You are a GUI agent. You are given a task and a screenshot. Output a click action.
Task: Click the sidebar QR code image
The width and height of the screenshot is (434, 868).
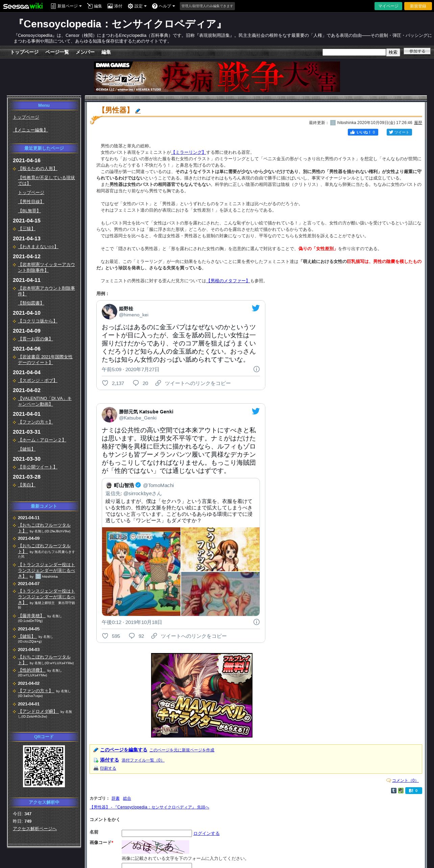click(44, 766)
